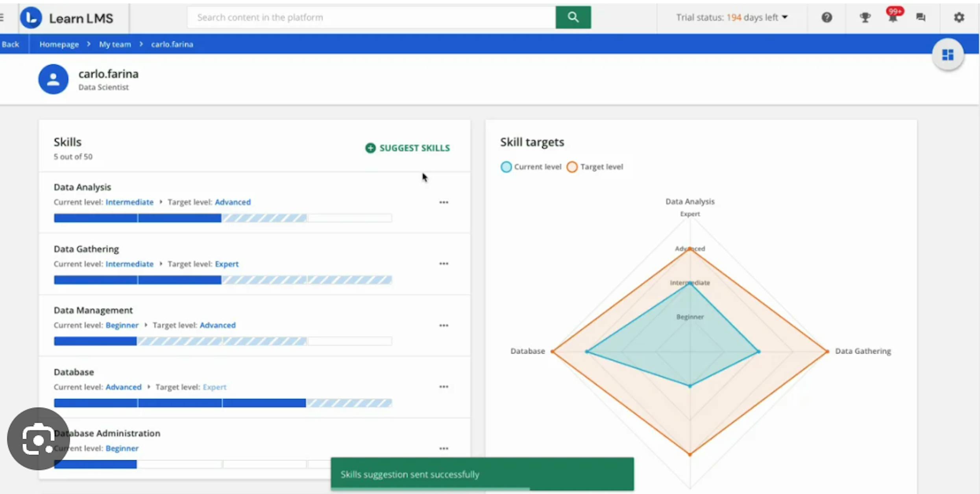
Task: Click carlo.farina's profile avatar icon
Action: [x=53, y=79]
